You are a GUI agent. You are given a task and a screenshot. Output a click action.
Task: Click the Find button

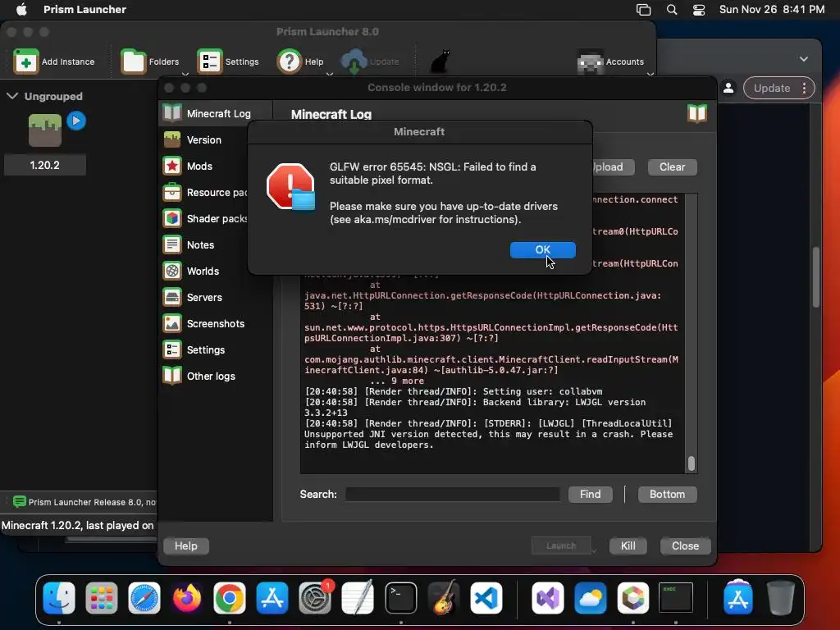click(590, 494)
